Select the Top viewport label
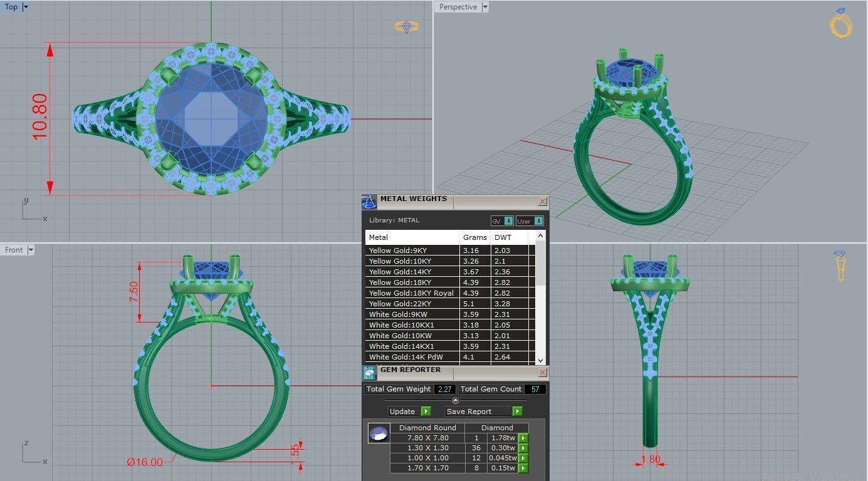868x481 pixels. (x=11, y=7)
